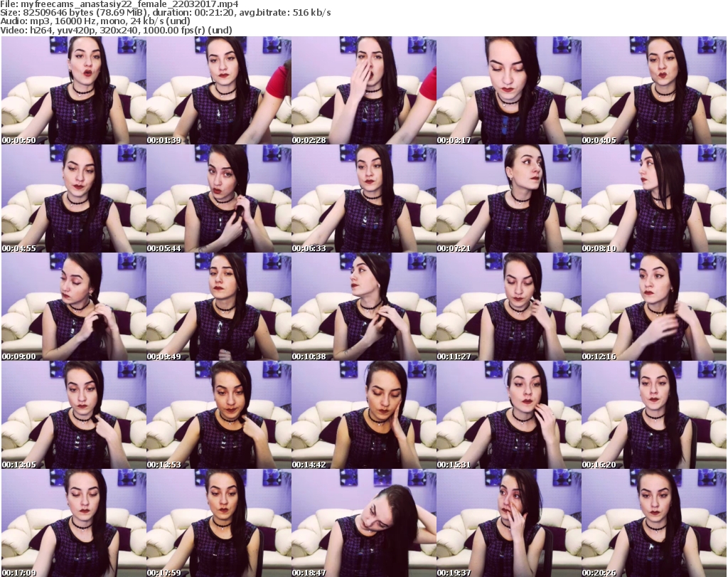This screenshot has width=728, height=577.
Task: Select the thumbnail timestamped 00:02:28
Action: pyautogui.click(x=364, y=90)
